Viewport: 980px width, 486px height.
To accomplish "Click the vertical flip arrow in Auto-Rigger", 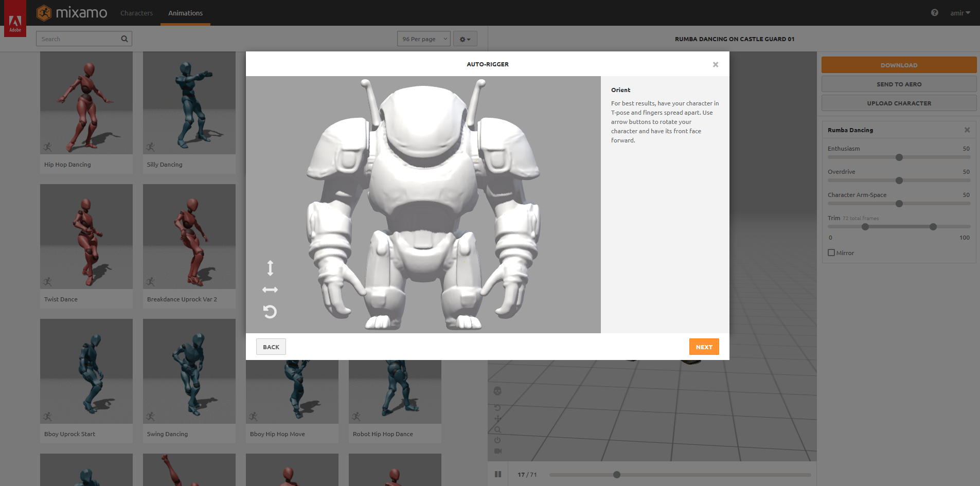I will pos(270,268).
